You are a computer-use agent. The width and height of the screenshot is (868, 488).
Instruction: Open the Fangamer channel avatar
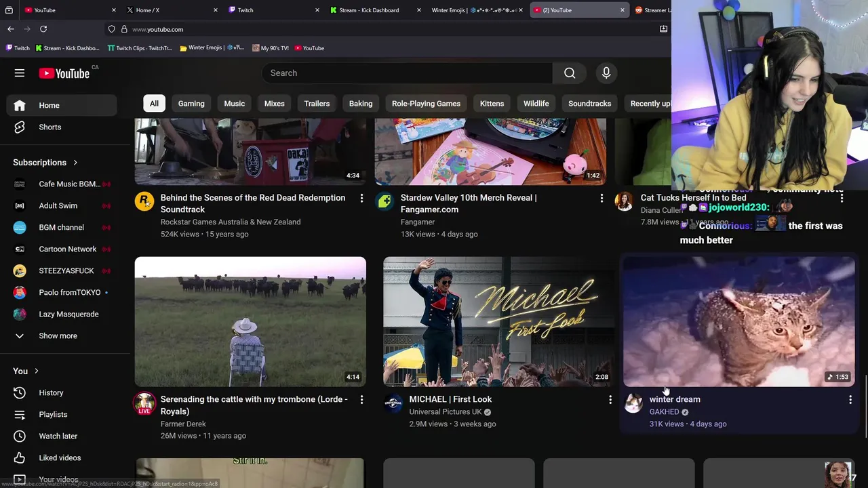tap(384, 201)
